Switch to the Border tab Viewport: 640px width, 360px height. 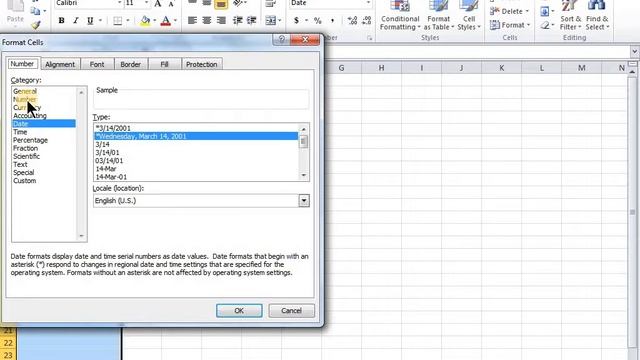point(131,64)
